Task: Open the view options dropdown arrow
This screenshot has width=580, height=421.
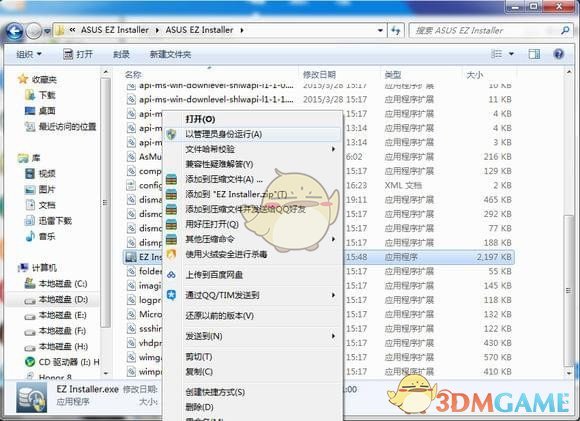Action: [x=511, y=54]
